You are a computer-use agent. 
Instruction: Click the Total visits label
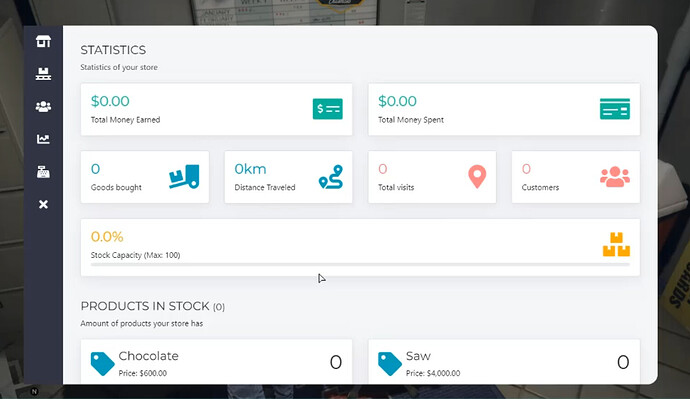[x=396, y=187]
